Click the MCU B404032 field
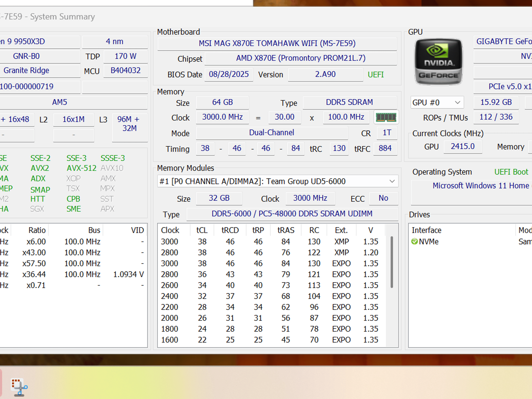The width and height of the screenshot is (532, 399). coord(125,71)
